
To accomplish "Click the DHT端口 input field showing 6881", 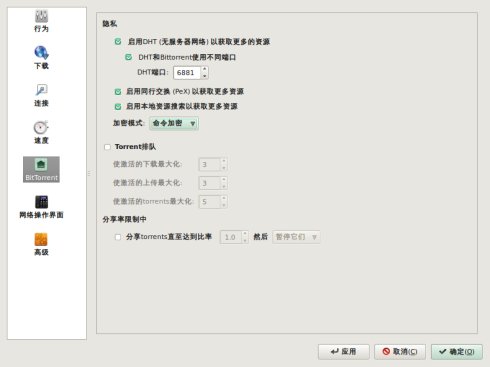I will [187, 73].
